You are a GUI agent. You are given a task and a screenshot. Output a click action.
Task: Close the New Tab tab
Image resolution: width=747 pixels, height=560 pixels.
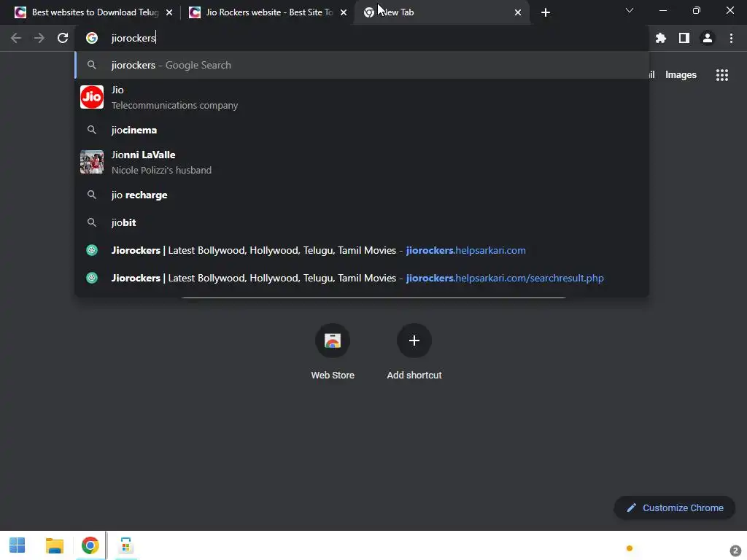(518, 12)
